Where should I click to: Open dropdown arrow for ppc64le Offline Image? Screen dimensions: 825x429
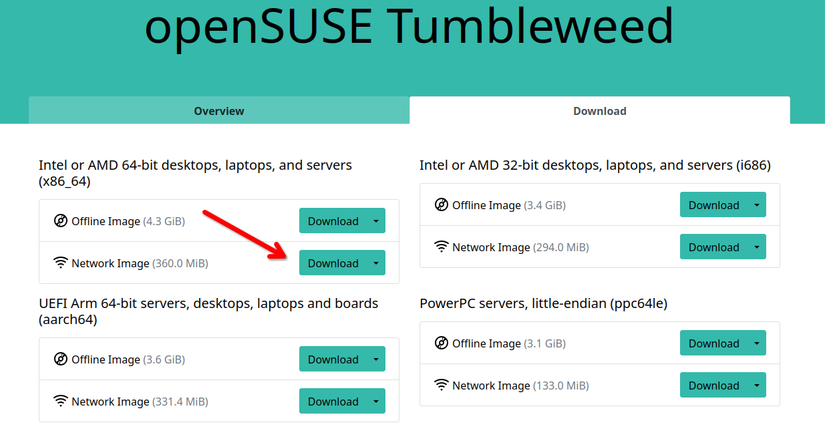click(757, 343)
